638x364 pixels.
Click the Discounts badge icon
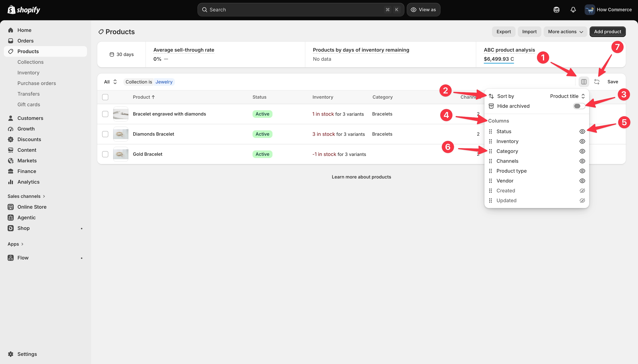tap(10, 139)
